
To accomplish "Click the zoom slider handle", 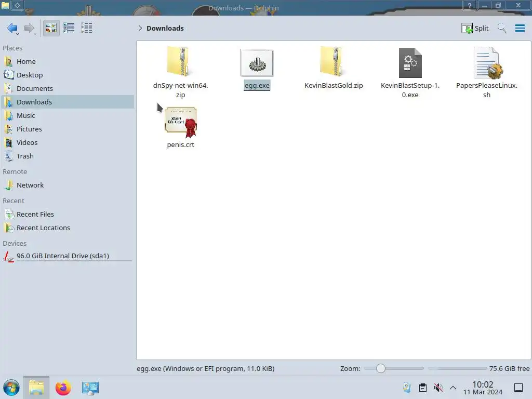I will coord(381,368).
